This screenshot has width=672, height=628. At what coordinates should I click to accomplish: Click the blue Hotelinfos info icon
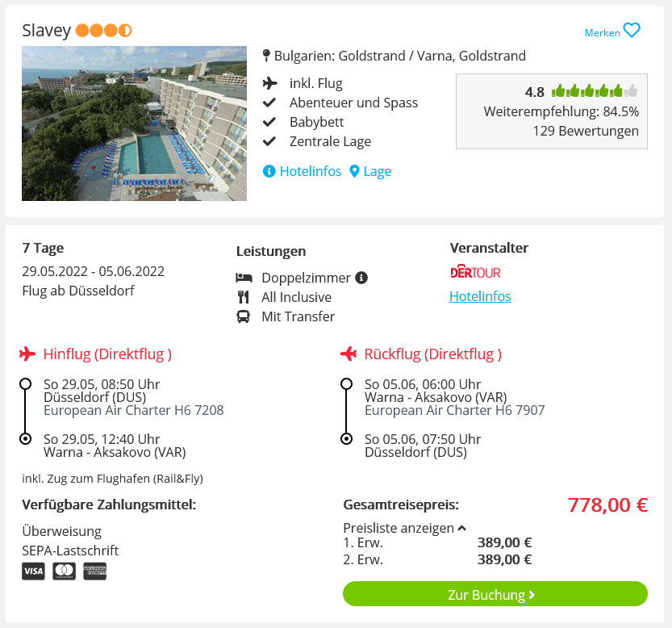[x=269, y=171]
